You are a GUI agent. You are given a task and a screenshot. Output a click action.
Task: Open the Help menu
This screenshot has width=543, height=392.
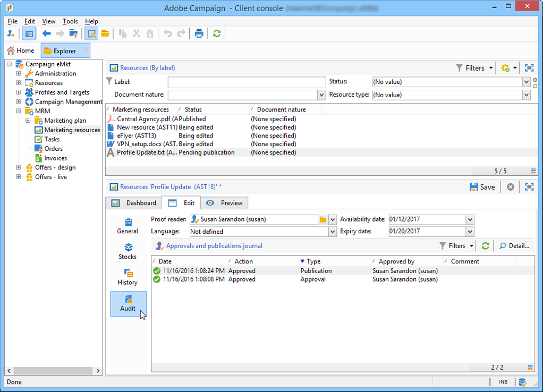point(91,21)
